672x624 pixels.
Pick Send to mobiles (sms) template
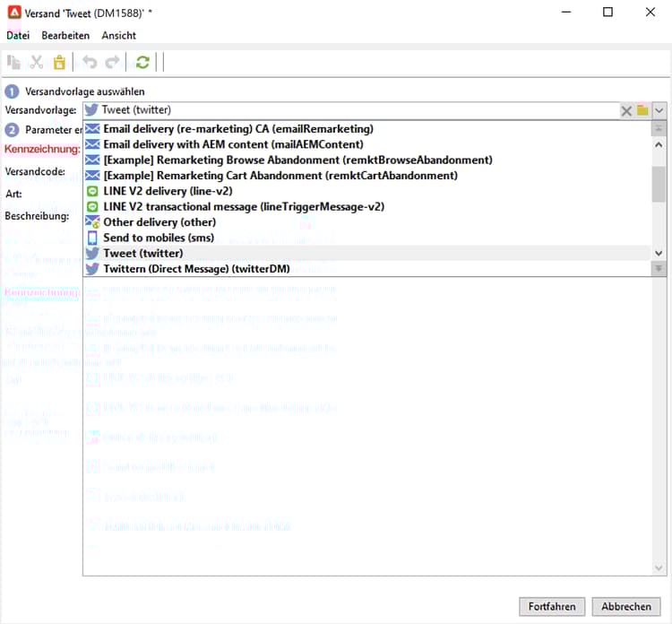coord(366,238)
